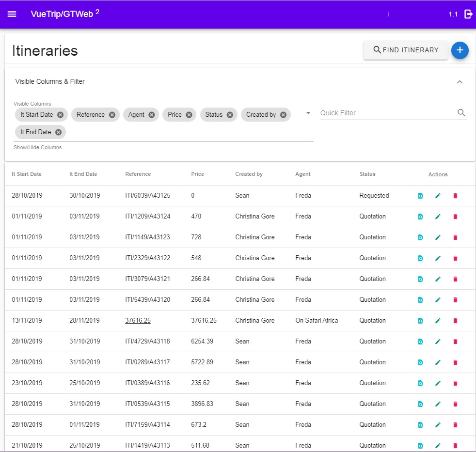View itinerary ITI/7159/A43114

click(420, 425)
